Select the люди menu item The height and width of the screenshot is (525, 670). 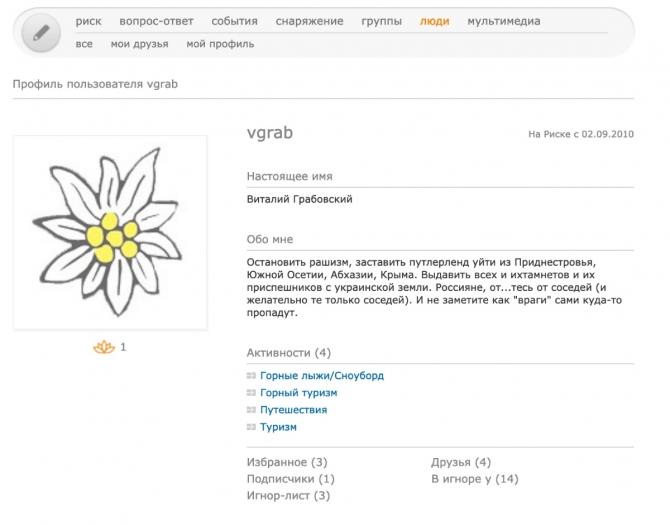(x=435, y=21)
